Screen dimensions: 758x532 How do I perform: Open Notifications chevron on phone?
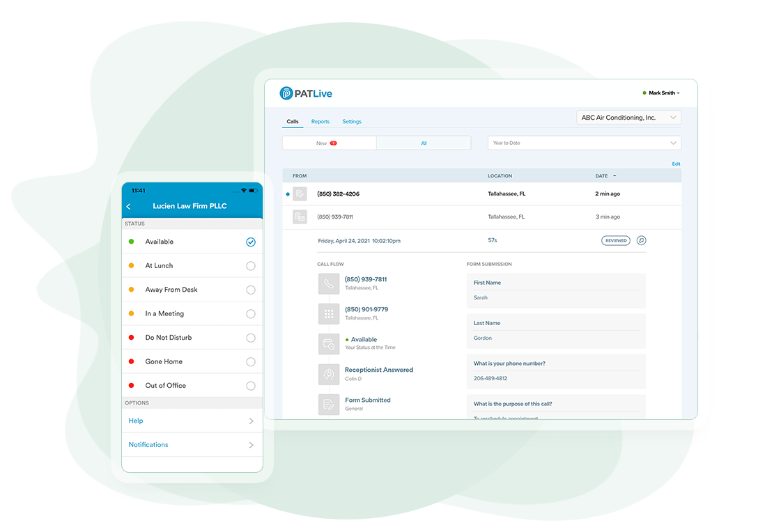[x=251, y=445]
